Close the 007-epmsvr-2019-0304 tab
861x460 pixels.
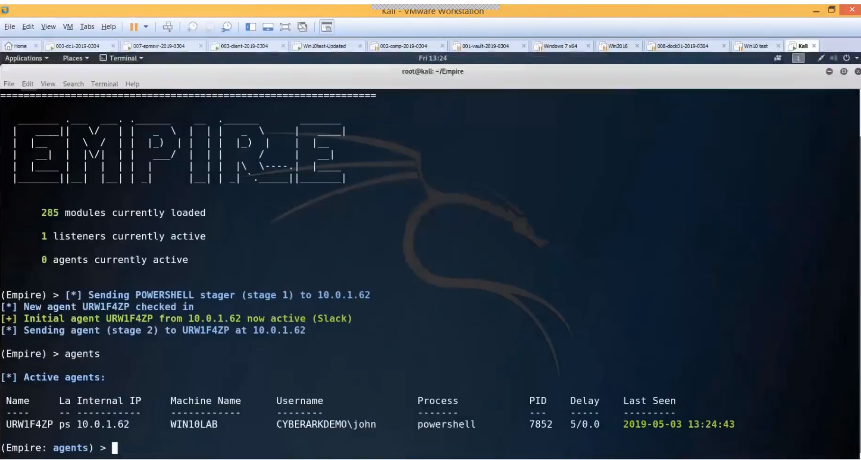click(x=200, y=46)
